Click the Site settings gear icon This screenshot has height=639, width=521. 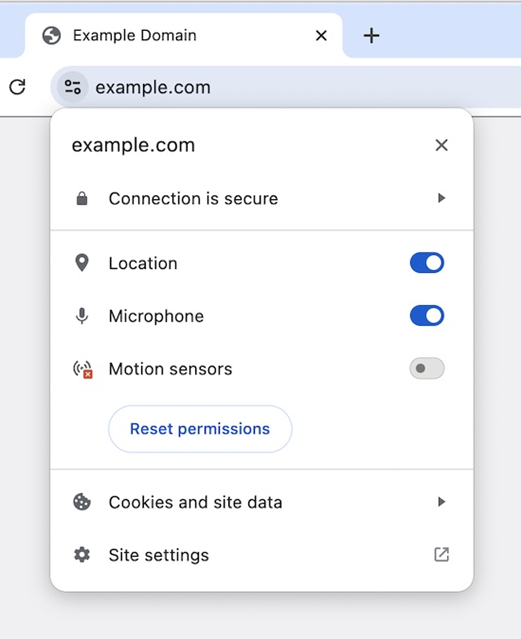pos(82,555)
